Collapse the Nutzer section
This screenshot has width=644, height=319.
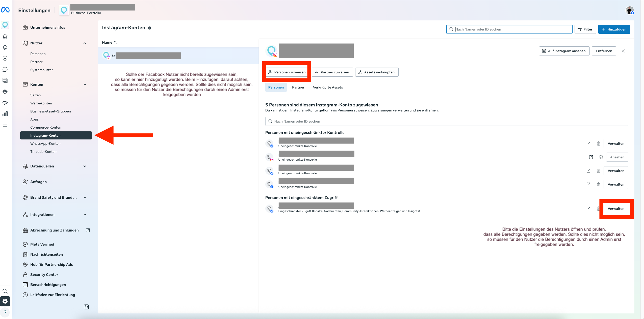click(x=85, y=43)
